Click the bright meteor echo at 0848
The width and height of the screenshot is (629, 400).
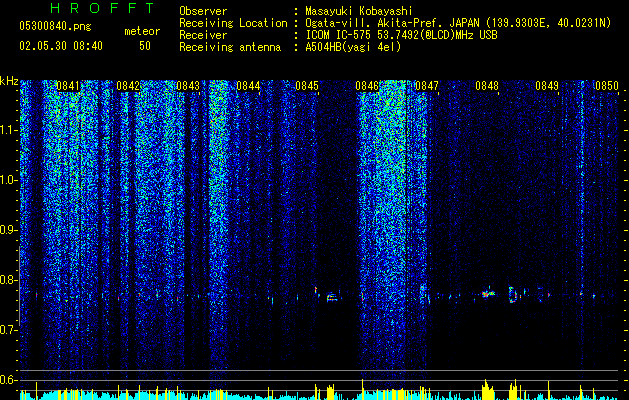click(488, 292)
